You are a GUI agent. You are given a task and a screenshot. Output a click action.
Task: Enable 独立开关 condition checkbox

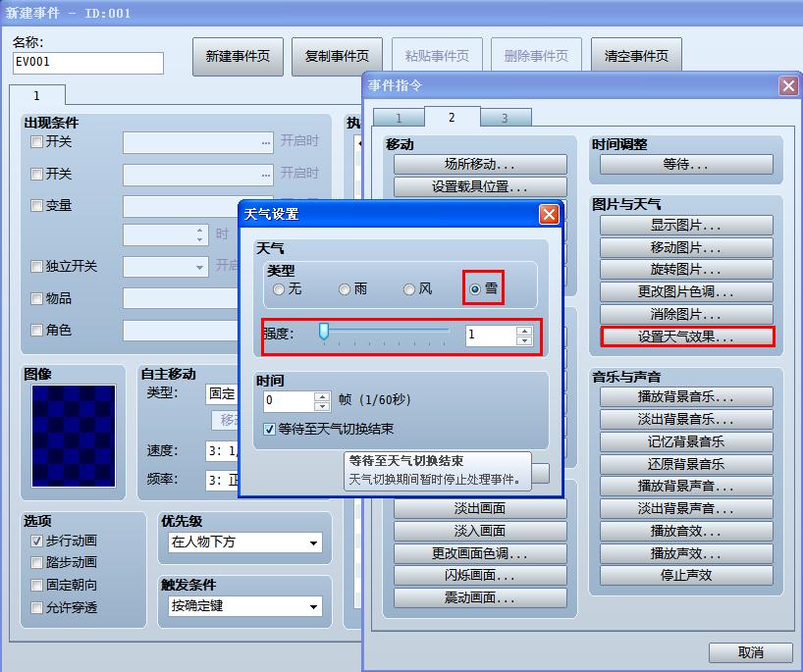[36, 266]
